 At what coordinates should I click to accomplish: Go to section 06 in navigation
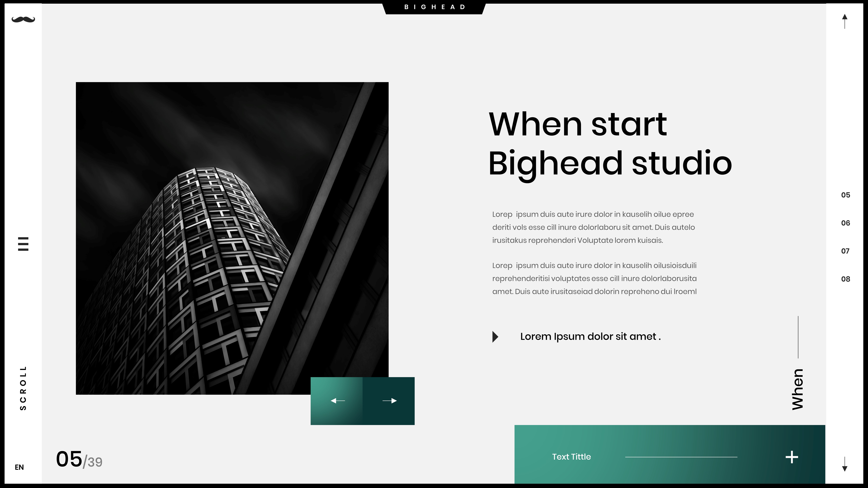coord(845,223)
